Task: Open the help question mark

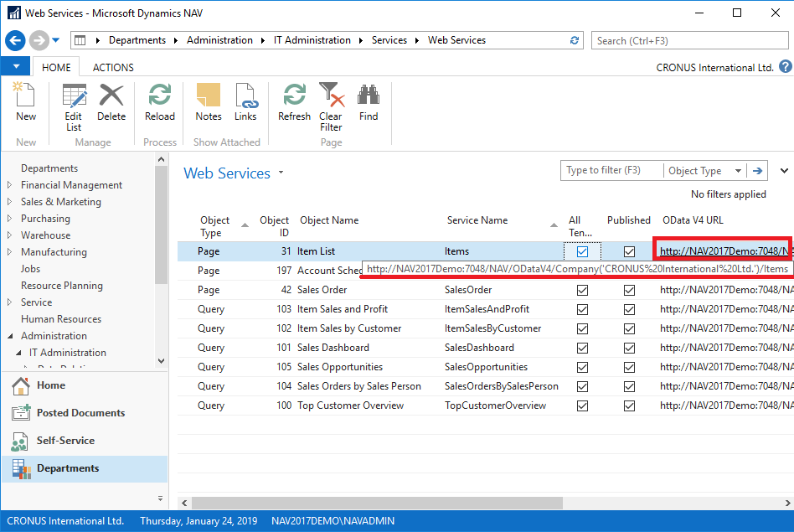Action: (x=785, y=67)
